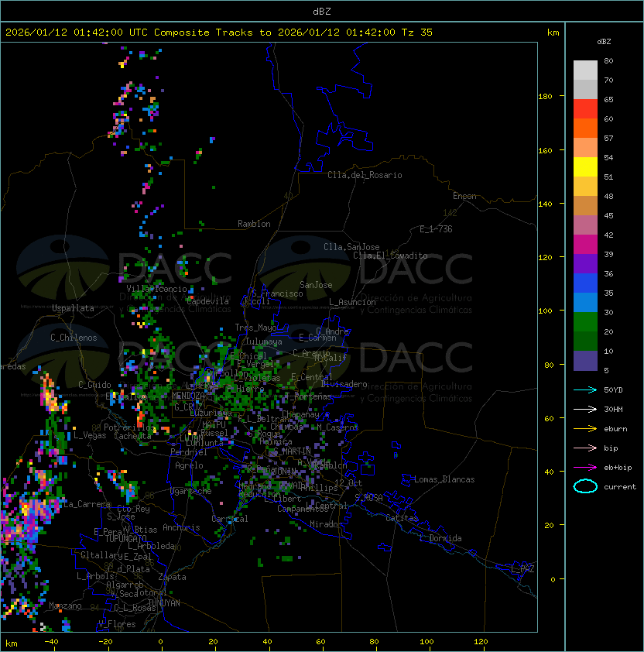Pick the bright green swatch below 30 label
The height and width of the screenshot is (652, 644).
click(x=585, y=322)
